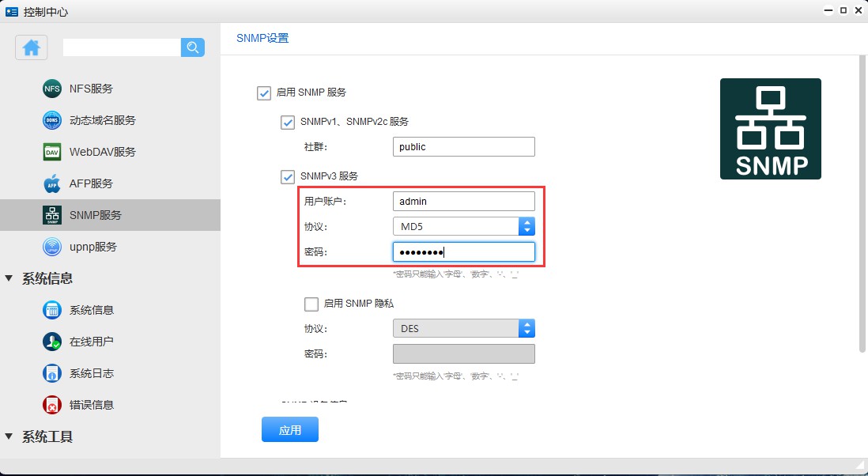Click the WebDAV服务 icon
The image size is (868, 476).
(51, 152)
